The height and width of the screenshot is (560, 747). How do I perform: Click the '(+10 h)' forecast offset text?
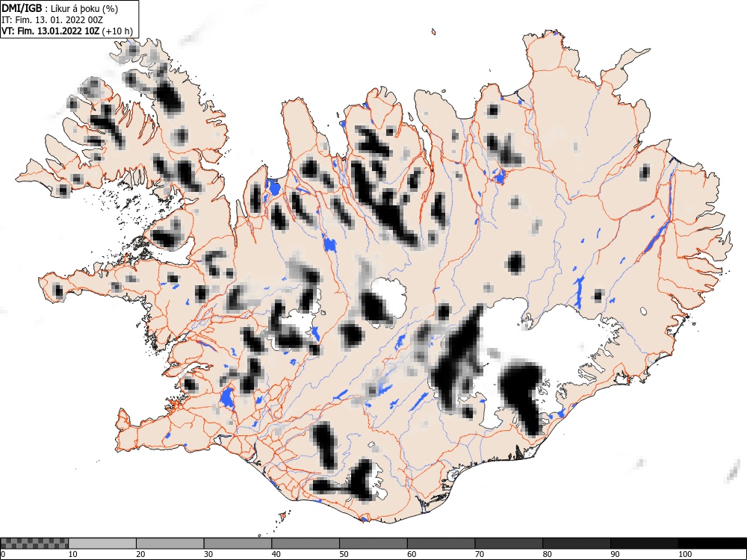118,31
